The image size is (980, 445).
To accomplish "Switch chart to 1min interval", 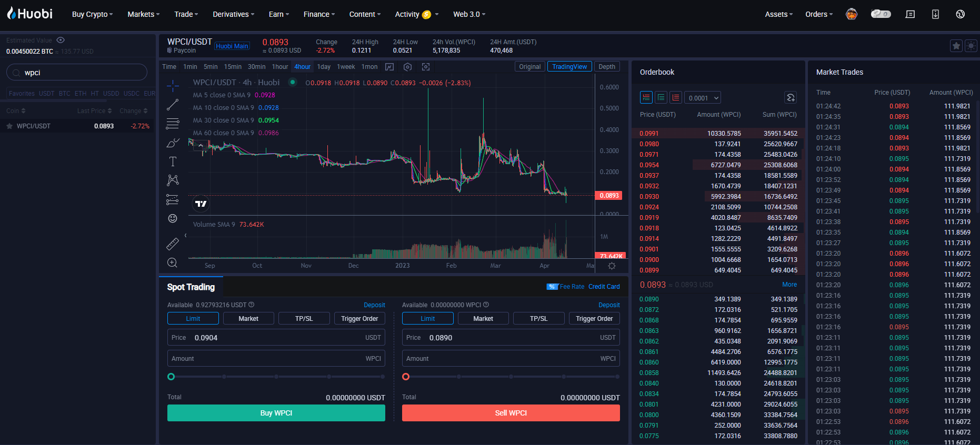I will (x=190, y=67).
